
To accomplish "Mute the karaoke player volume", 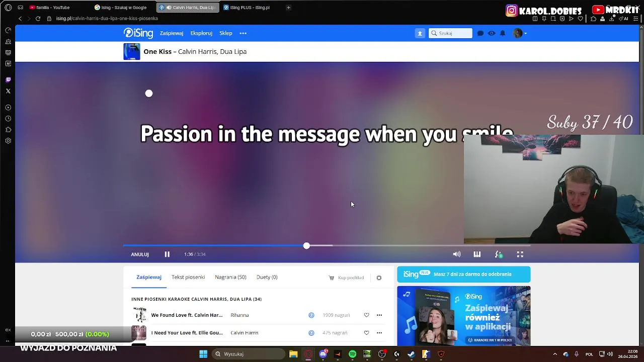I will [x=457, y=254].
